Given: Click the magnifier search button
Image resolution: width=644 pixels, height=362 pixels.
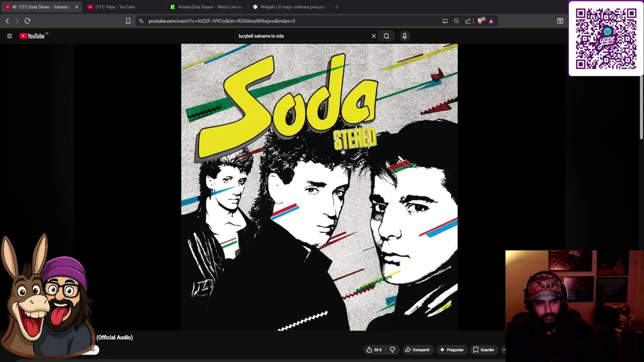Looking at the screenshot, I should click(386, 36).
